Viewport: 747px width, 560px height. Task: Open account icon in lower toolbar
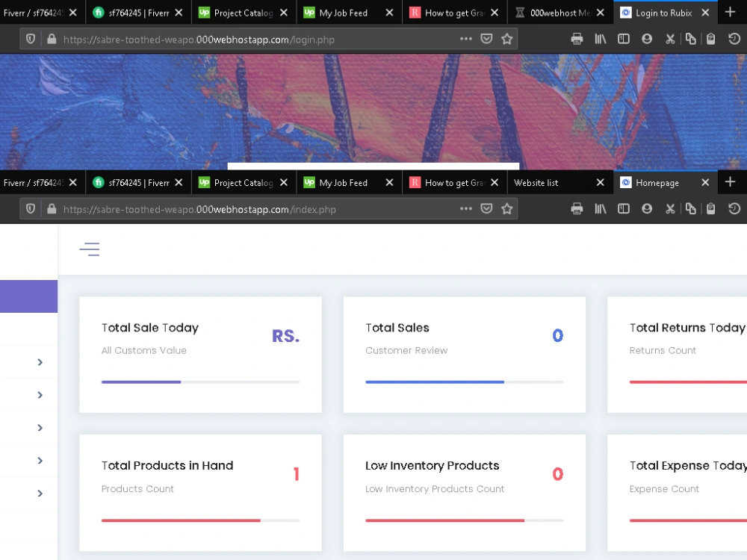point(646,208)
